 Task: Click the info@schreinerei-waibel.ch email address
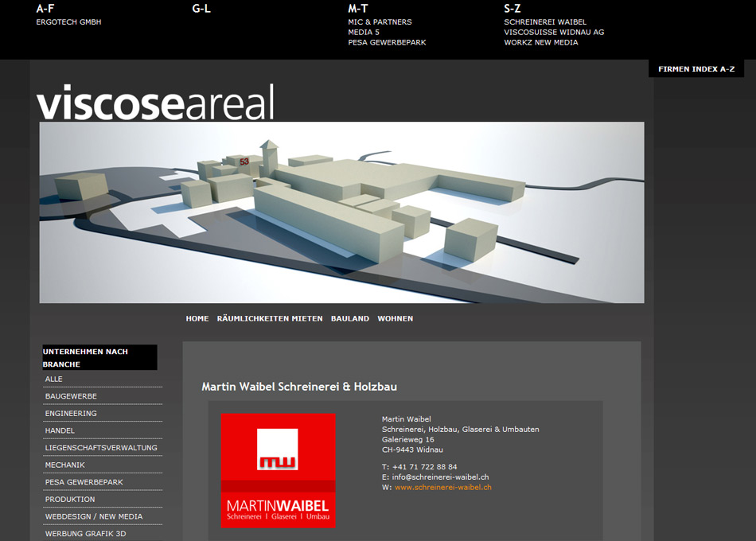pyautogui.click(x=440, y=477)
